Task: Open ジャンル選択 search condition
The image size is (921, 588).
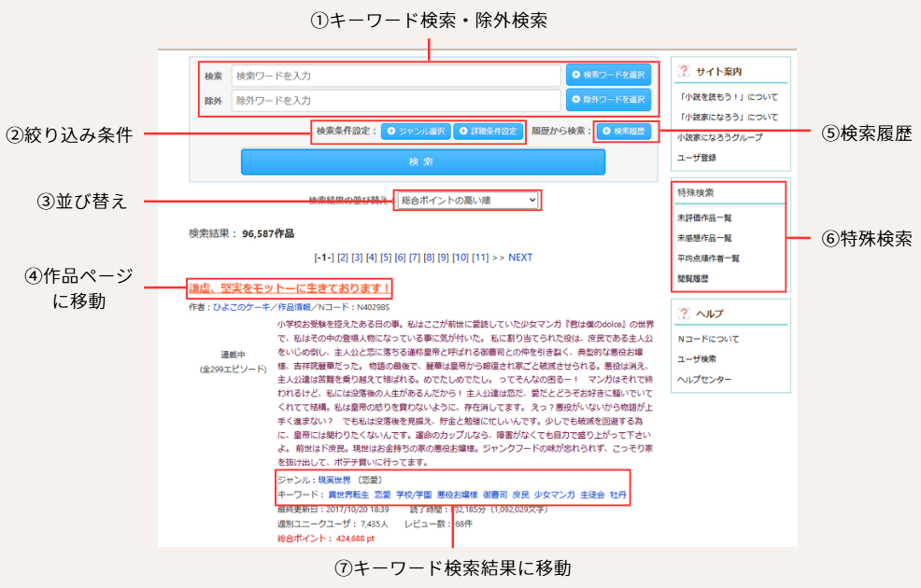Action: click(415, 132)
